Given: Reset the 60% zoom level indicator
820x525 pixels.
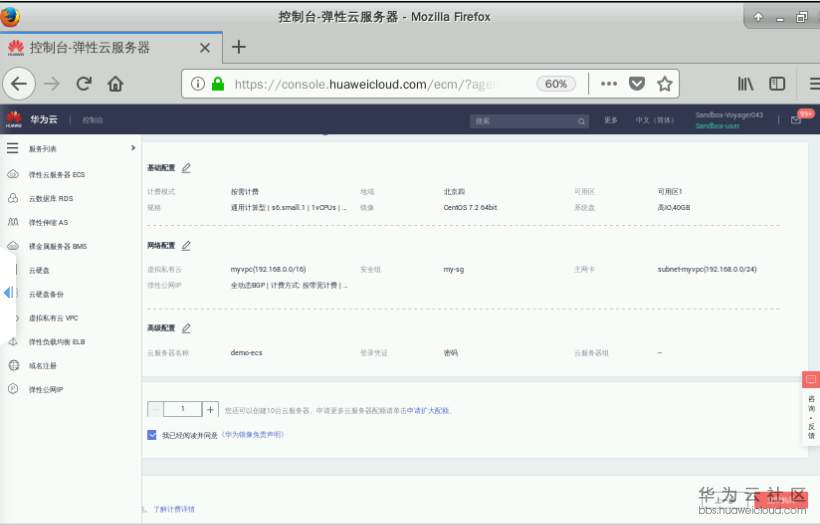Looking at the screenshot, I should point(555,84).
